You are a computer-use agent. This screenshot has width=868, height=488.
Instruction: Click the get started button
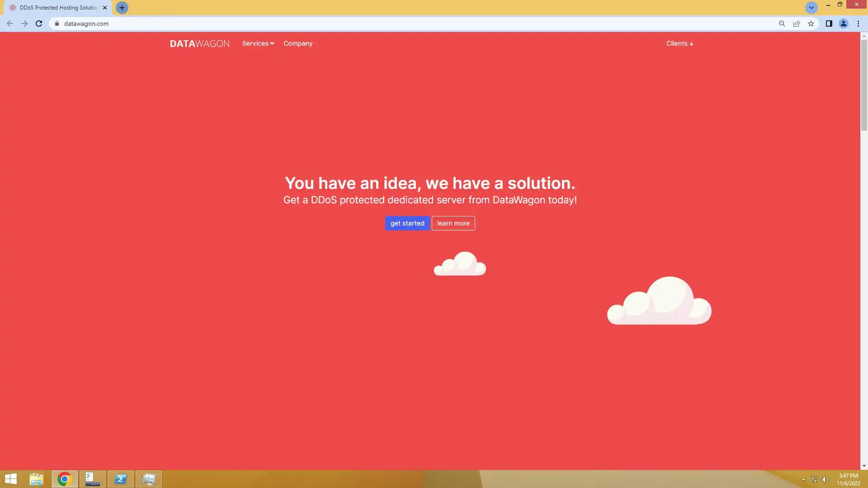(407, 223)
